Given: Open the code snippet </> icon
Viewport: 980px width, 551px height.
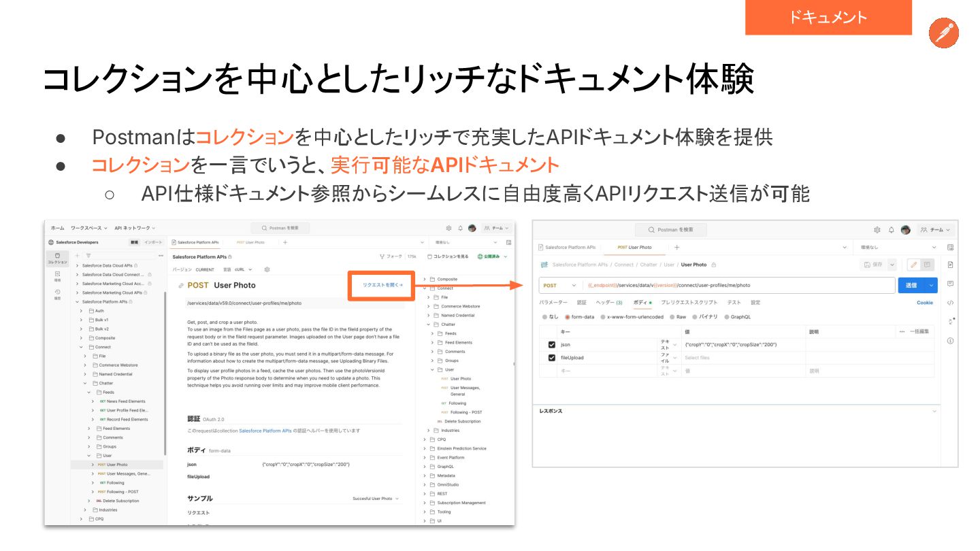Looking at the screenshot, I should (951, 303).
